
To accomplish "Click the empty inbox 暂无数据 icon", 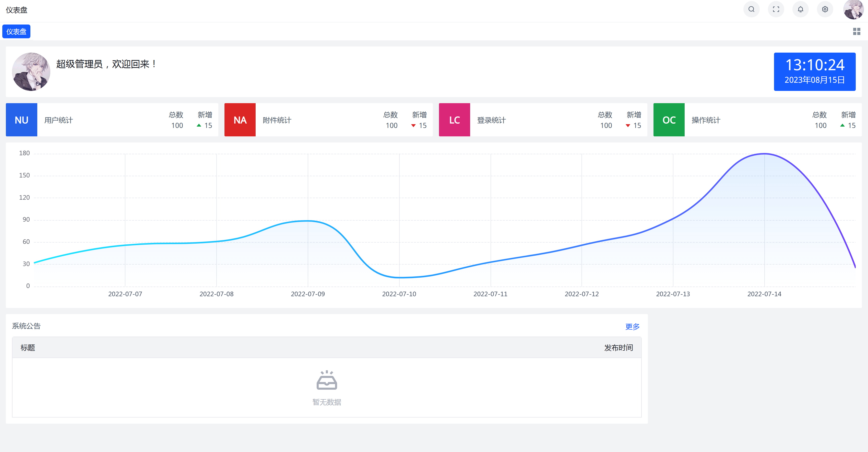I will [327, 380].
